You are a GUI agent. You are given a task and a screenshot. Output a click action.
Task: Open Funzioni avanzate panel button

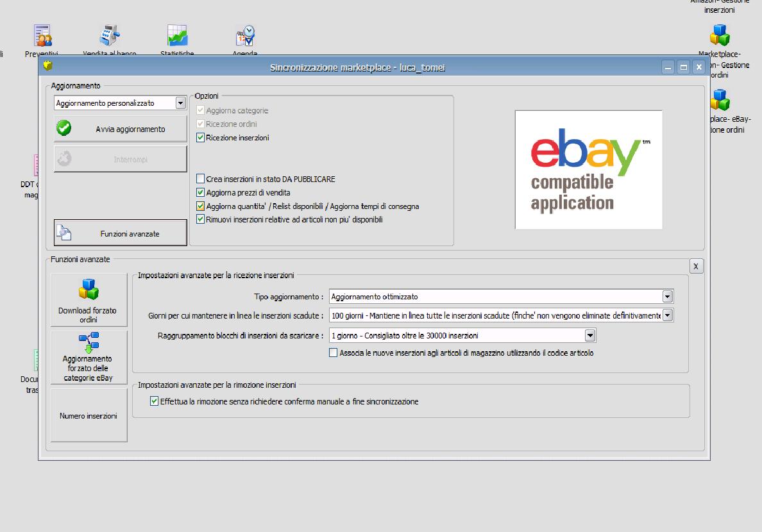[x=120, y=233]
